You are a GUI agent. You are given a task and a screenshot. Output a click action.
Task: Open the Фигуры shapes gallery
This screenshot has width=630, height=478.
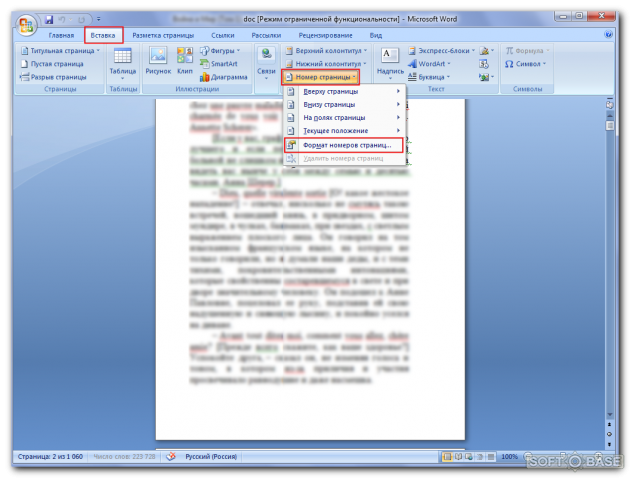220,50
